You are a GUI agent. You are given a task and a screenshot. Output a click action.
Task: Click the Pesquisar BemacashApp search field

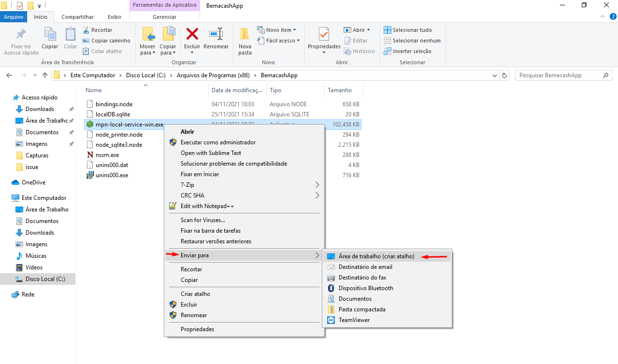[563, 75]
